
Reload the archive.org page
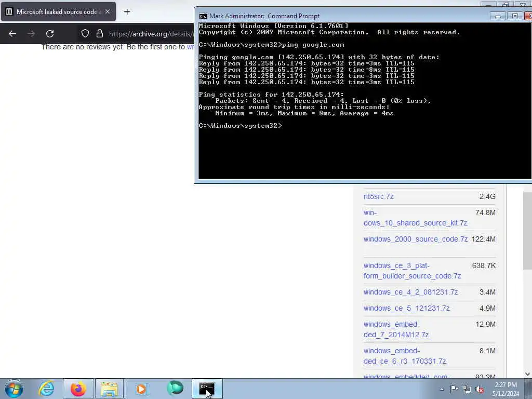pyautogui.click(x=50, y=34)
